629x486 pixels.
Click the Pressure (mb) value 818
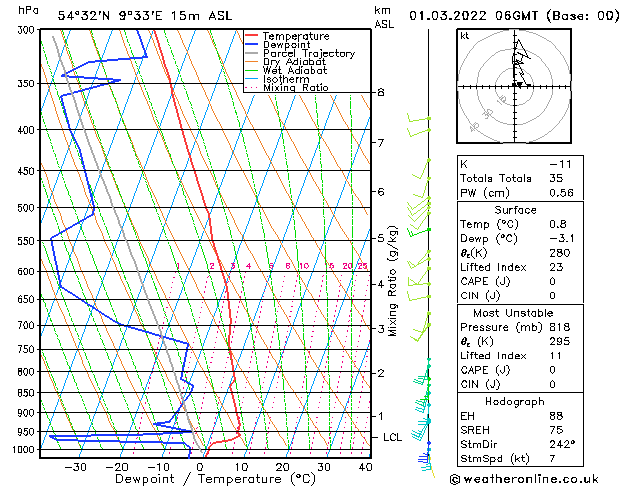(x=560, y=327)
